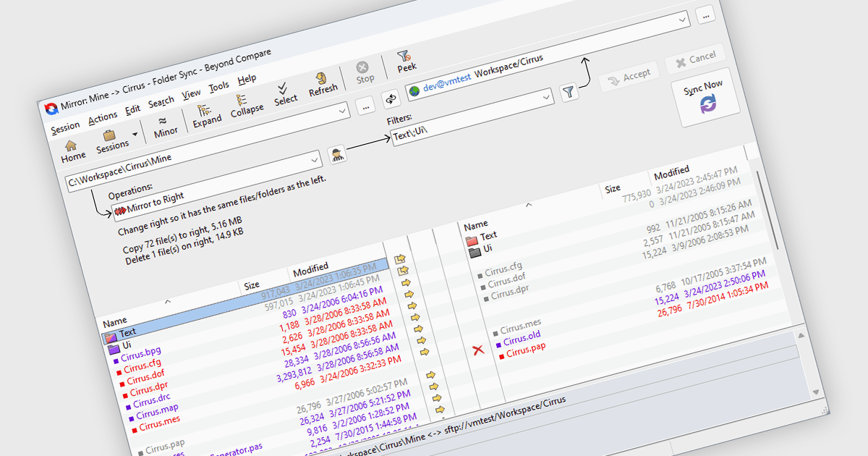Open the path dropdown arrow above the Cancel button
868x456 pixels.
pyautogui.click(x=682, y=22)
